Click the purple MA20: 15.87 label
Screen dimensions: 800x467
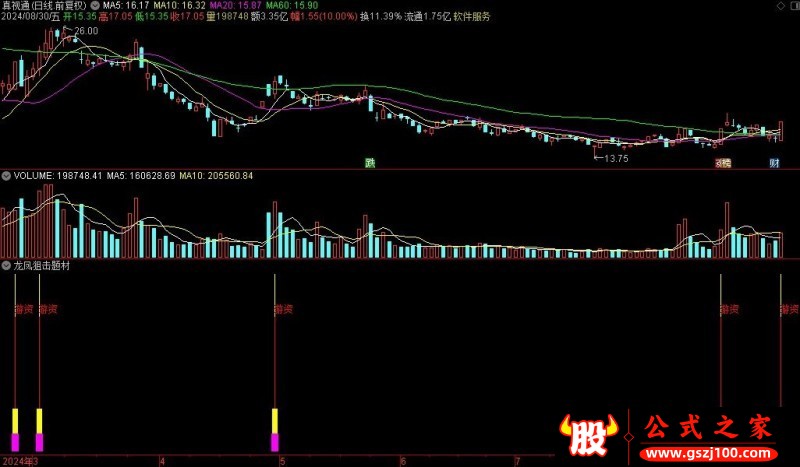[236, 6]
